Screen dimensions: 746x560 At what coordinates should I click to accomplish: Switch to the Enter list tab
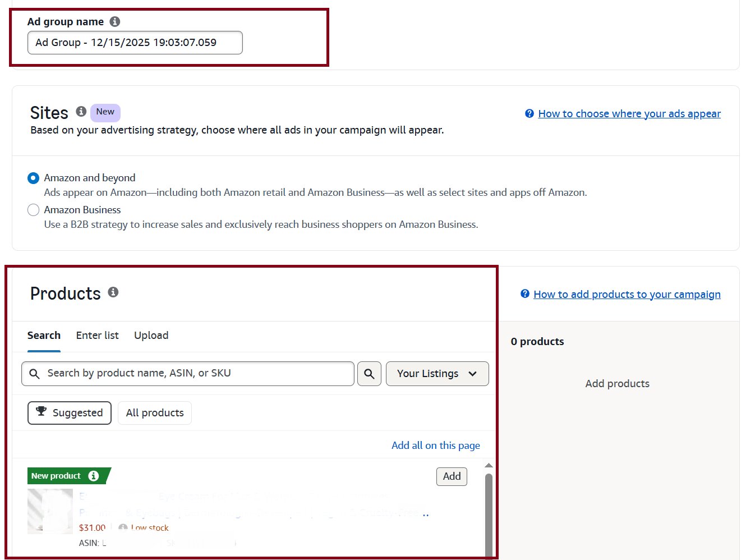pyautogui.click(x=97, y=335)
